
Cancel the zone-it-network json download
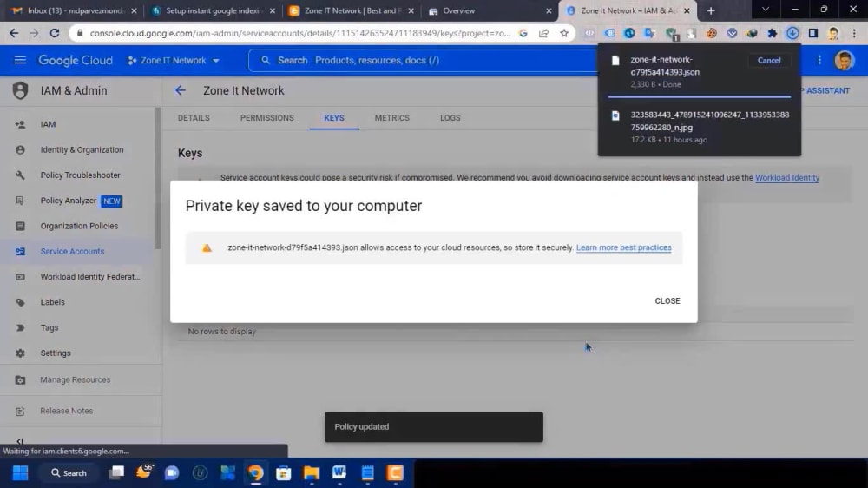tap(769, 61)
